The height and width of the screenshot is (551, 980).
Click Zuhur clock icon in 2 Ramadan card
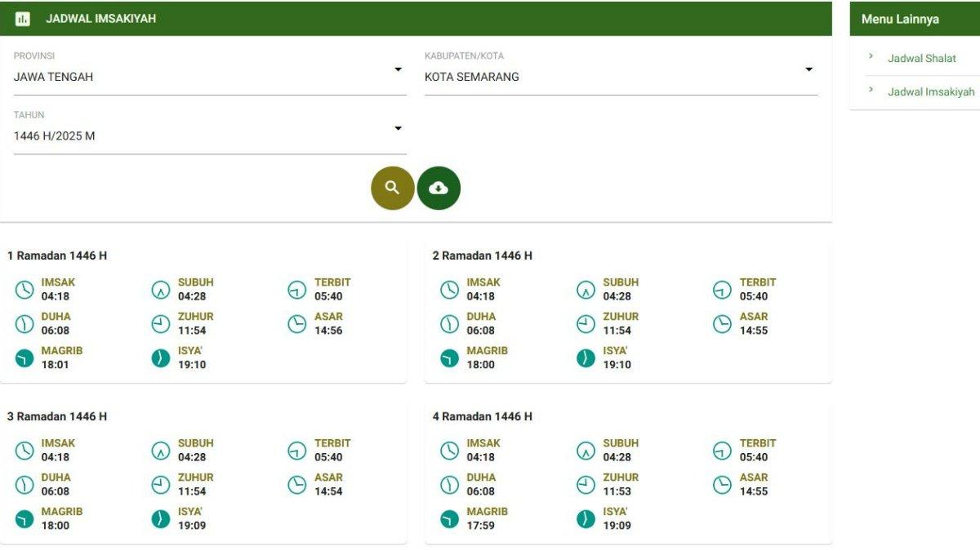click(x=586, y=324)
